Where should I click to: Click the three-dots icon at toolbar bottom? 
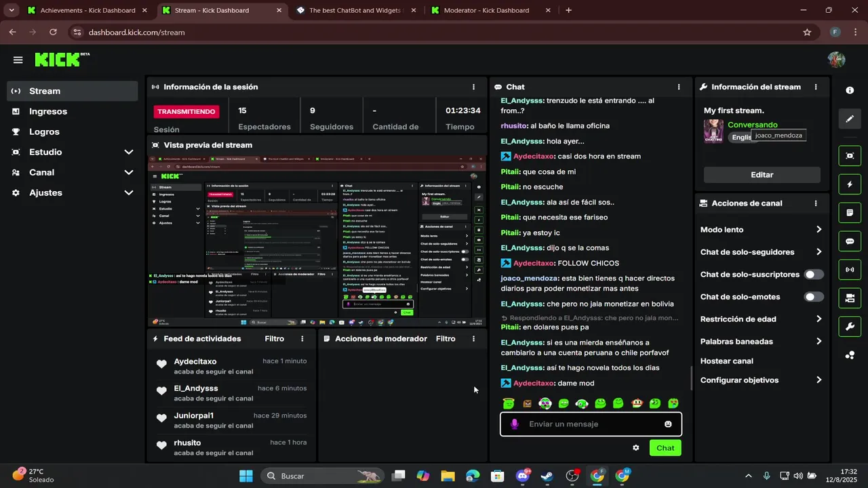850,355
